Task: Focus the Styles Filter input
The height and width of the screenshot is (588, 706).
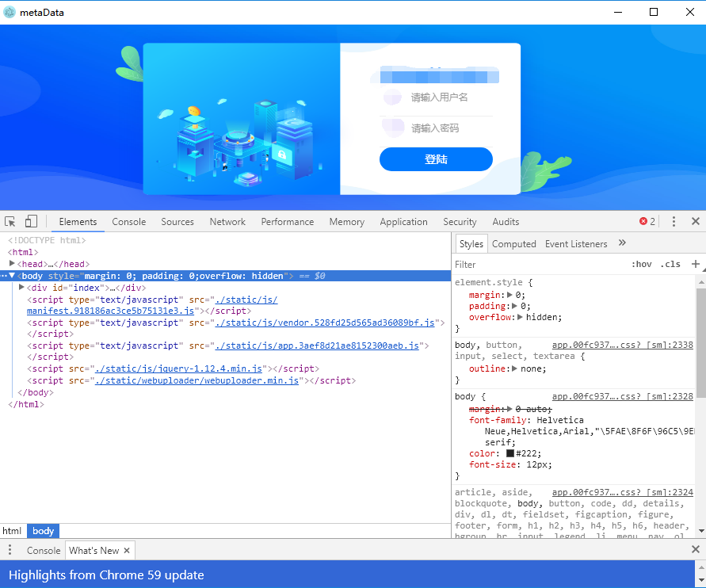Action: click(x=540, y=265)
